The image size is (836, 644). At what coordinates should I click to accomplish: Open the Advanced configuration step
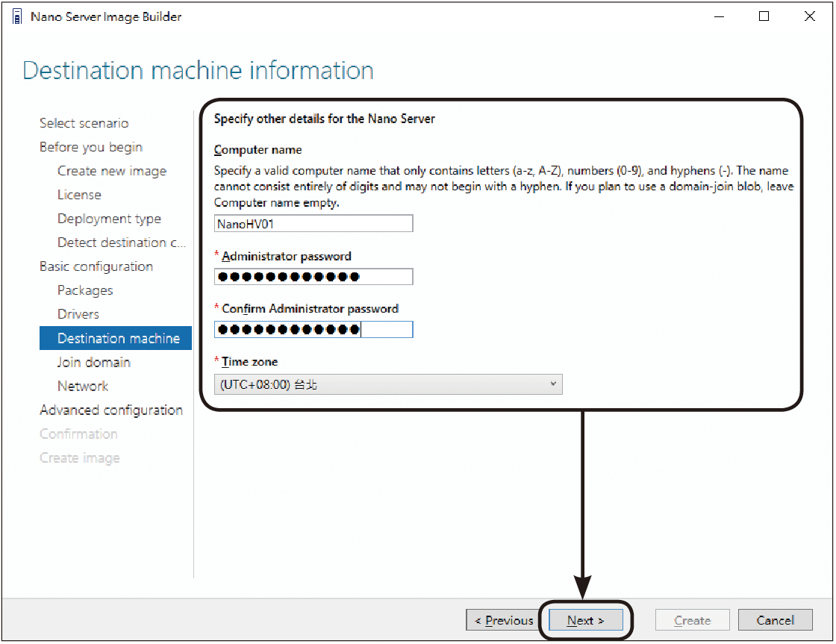111,410
